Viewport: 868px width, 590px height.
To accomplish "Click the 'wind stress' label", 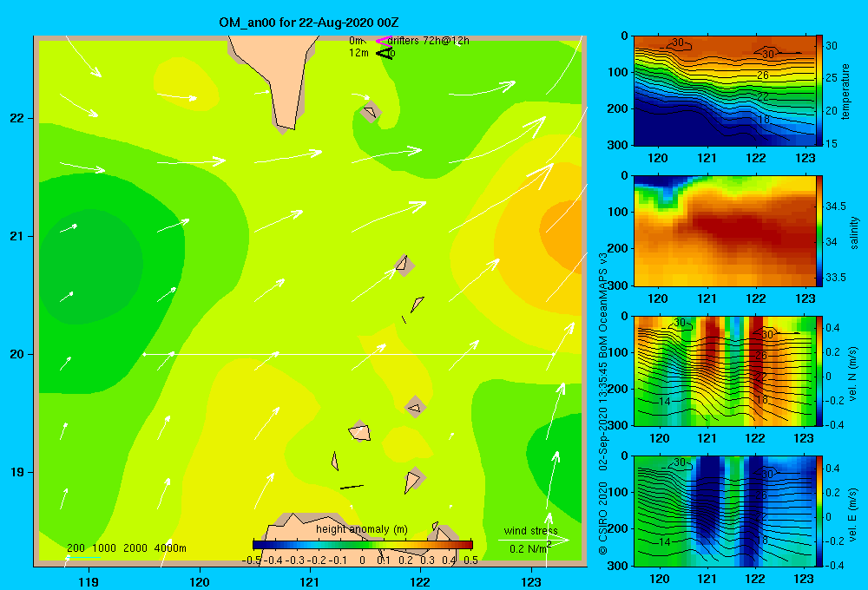I will [531, 530].
